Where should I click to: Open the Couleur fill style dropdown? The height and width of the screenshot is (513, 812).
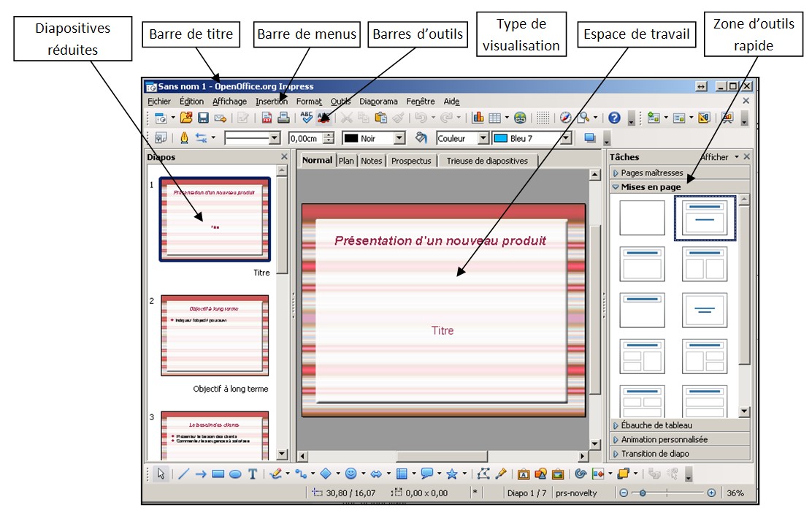click(463, 138)
